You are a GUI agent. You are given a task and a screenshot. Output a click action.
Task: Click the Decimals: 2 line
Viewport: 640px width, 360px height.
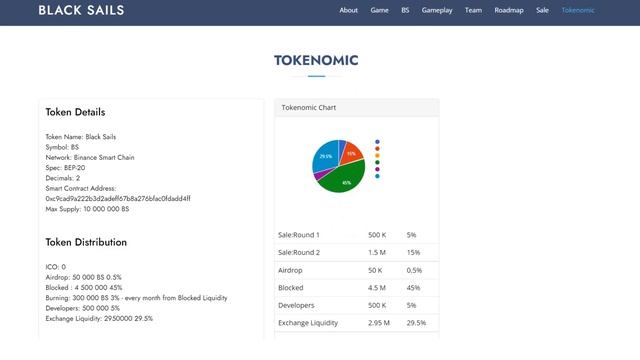pyautogui.click(x=63, y=178)
